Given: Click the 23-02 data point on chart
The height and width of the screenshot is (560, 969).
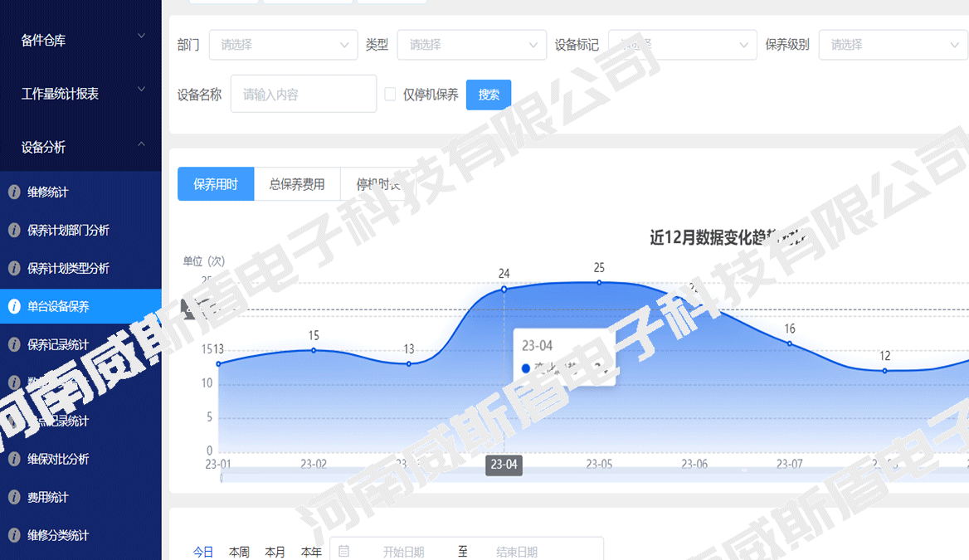Looking at the screenshot, I should click(314, 350).
